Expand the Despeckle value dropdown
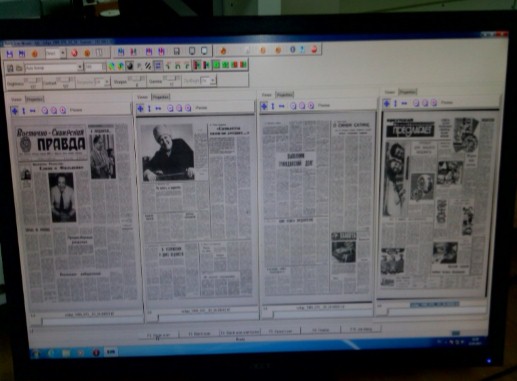This screenshot has width=517, height=381. click(x=107, y=82)
